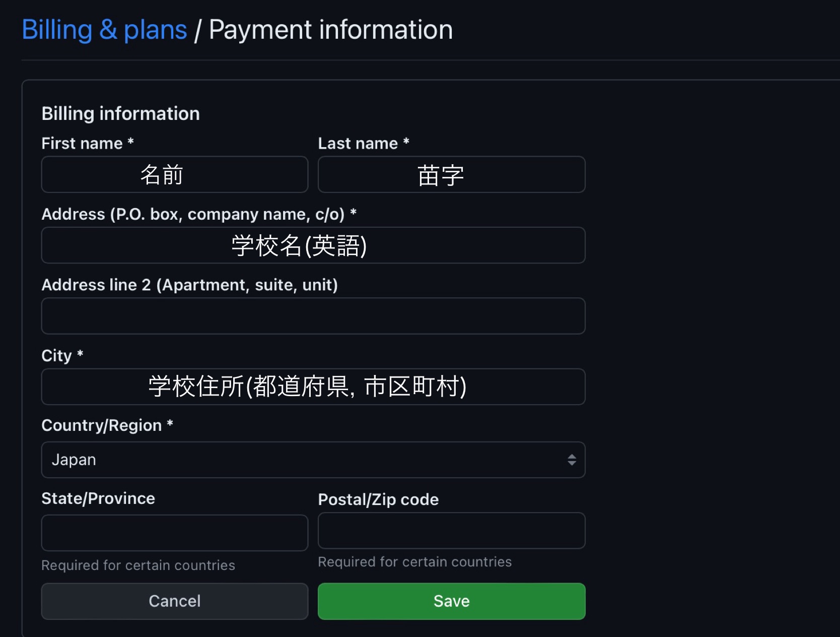Click the First name input field
Viewport: 840px width, 637px height.
[174, 174]
